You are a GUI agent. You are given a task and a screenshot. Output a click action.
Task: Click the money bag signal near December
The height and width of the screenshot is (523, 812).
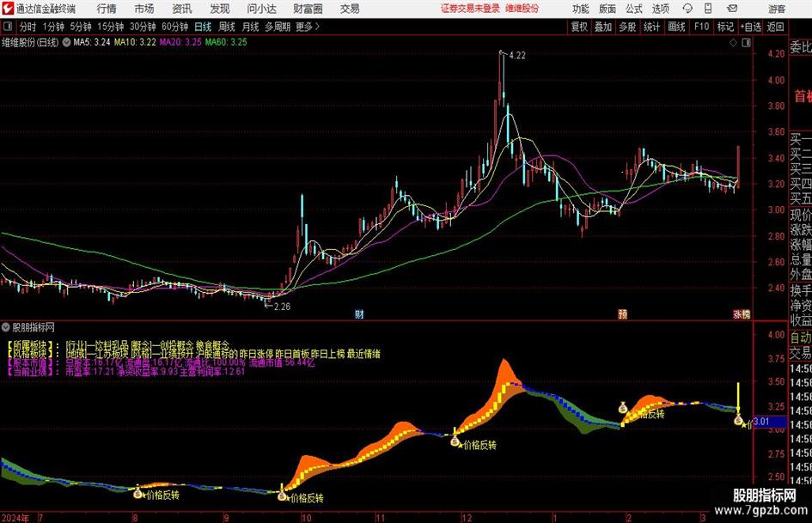point(455,441)
